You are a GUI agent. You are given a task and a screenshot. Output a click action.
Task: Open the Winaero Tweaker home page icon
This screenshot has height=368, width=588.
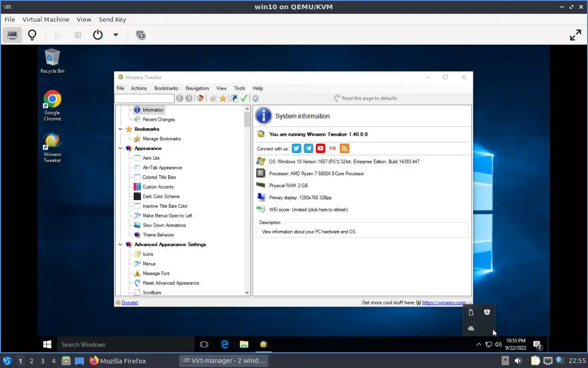click(200, 98)
